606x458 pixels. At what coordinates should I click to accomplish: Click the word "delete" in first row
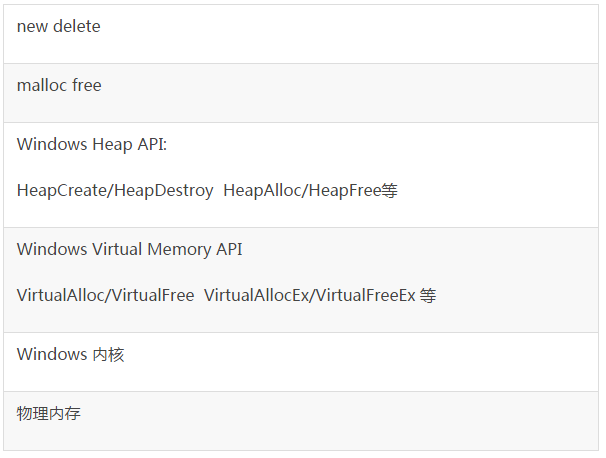[x=77, y=27]
